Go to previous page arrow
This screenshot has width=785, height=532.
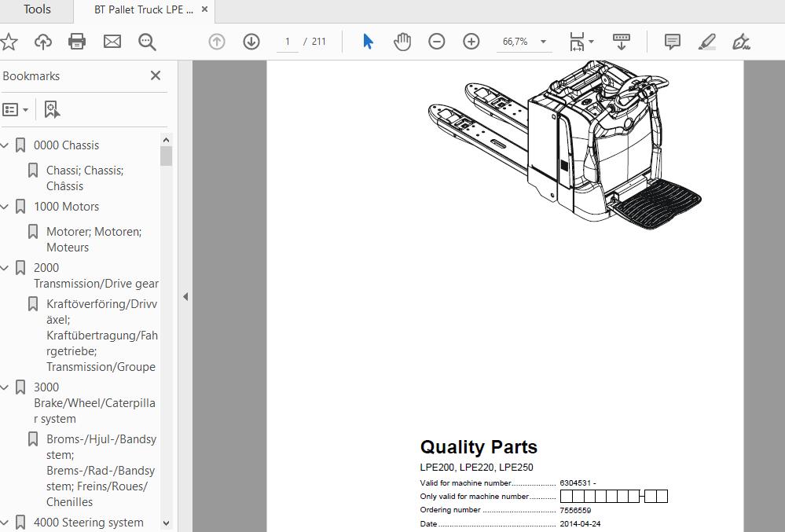[x=217, y=42]
